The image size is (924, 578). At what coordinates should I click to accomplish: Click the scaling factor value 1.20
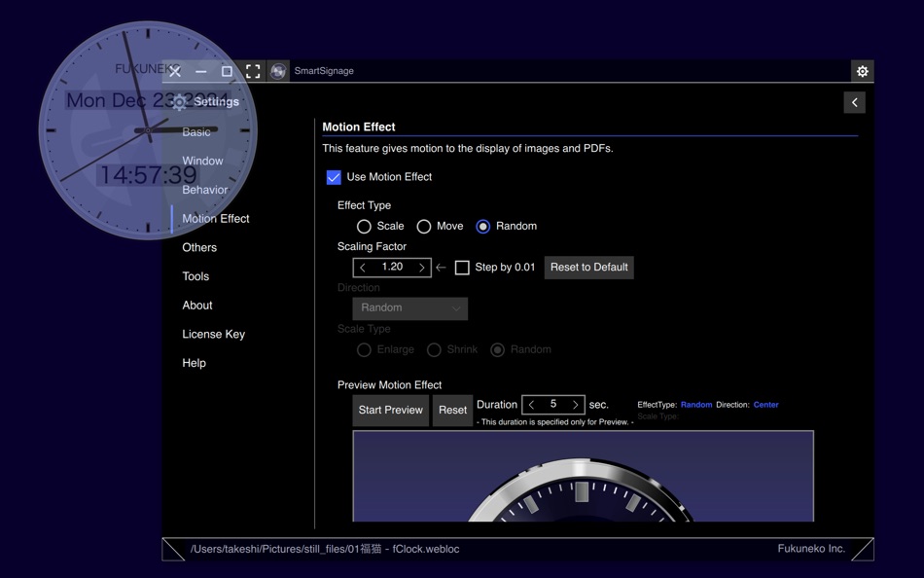click(393, 268)
